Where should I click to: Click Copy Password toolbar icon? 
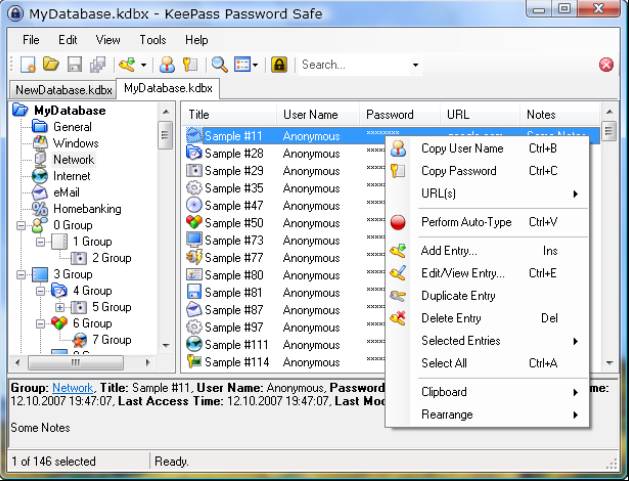(190, 64)
